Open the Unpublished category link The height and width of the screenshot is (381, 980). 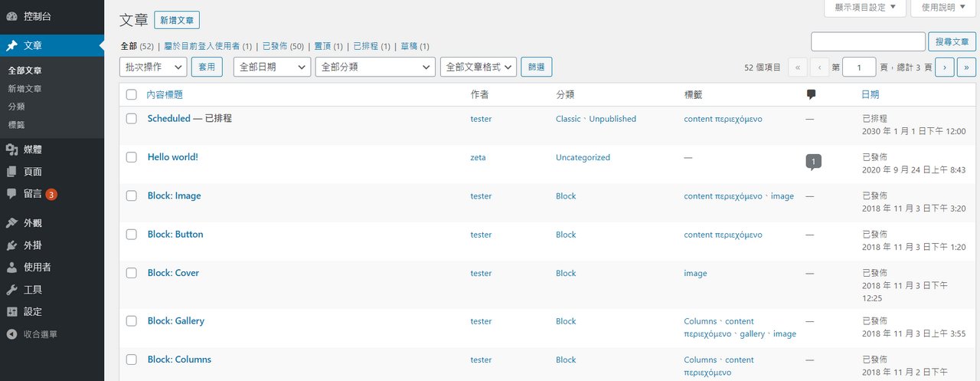[612, 120]
